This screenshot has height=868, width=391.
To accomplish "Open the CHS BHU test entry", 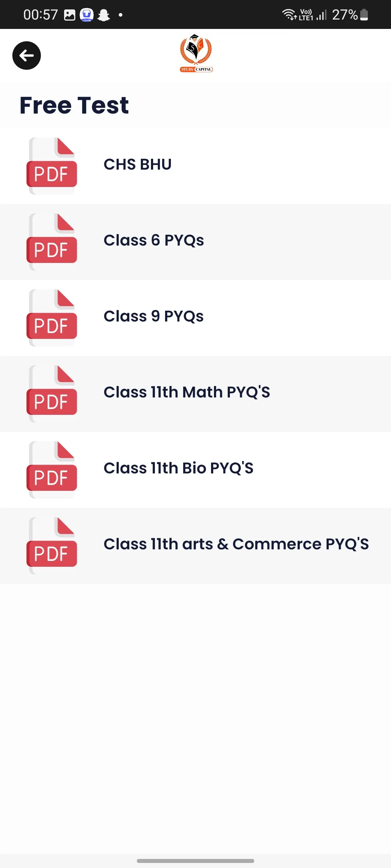I will point(195,166).
